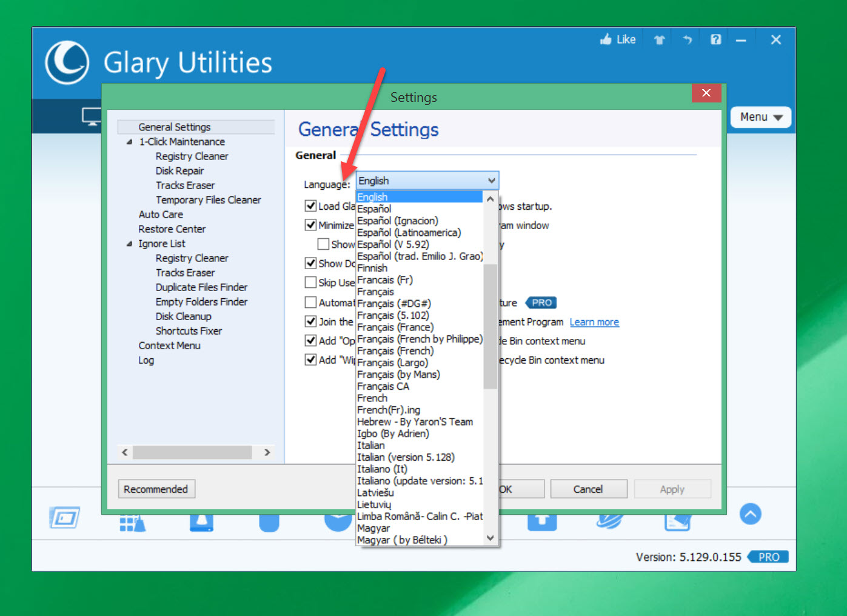Collapse the 1-Click Maintenance tree node
Viewport: 847px width, 616px height.
coord(129,142)
